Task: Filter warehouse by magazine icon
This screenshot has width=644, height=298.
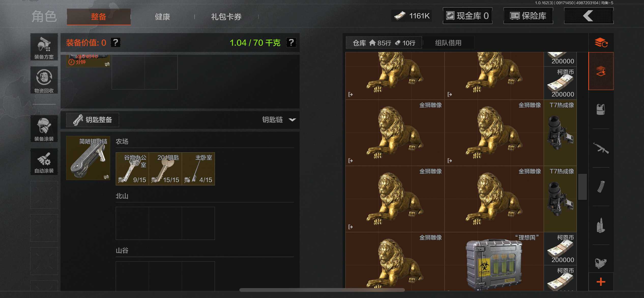Action: (601, 187)
